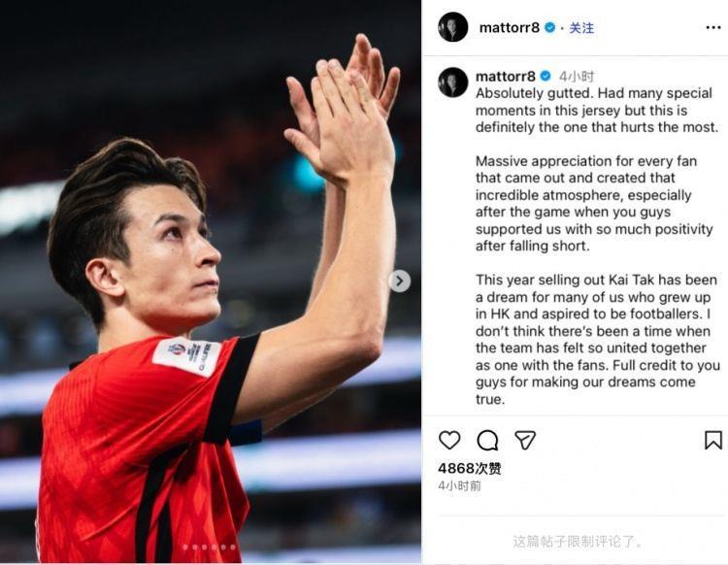View verified badge beside caption username

tap(546, 76)
